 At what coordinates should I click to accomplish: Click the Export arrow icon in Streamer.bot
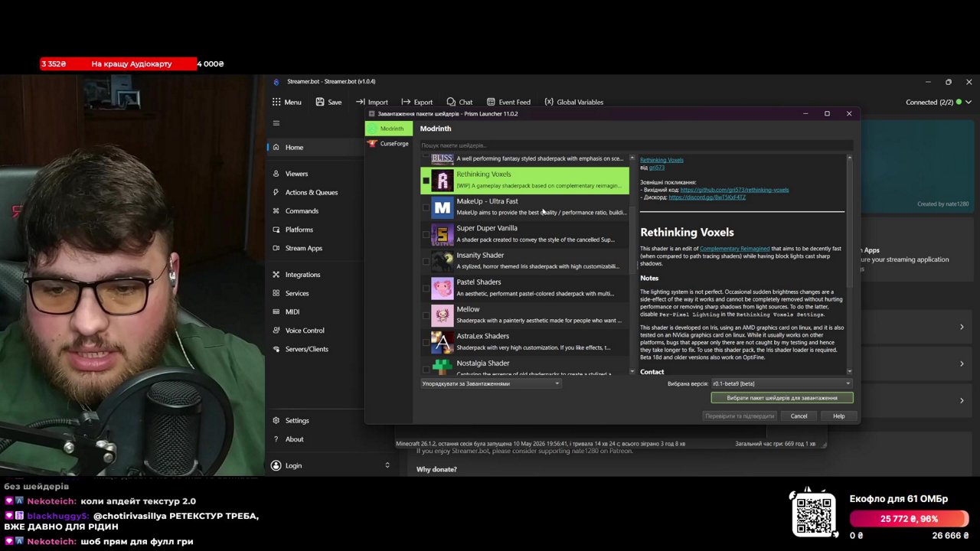coord(405,102)
